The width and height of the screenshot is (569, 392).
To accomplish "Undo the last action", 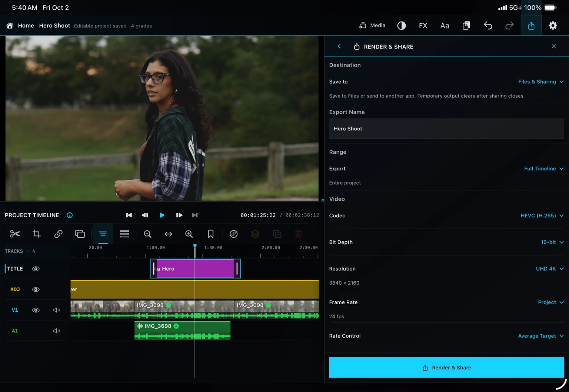I will click(488, 26).
